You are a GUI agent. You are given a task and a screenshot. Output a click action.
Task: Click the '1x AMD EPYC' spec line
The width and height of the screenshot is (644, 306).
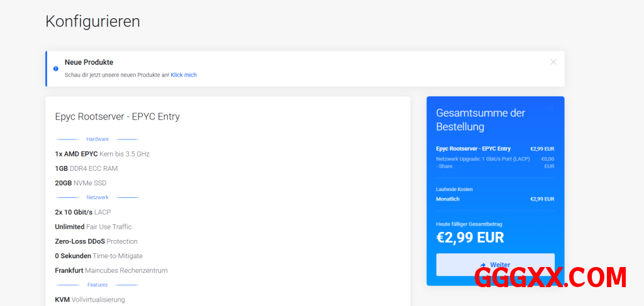[x=103, y=154]
